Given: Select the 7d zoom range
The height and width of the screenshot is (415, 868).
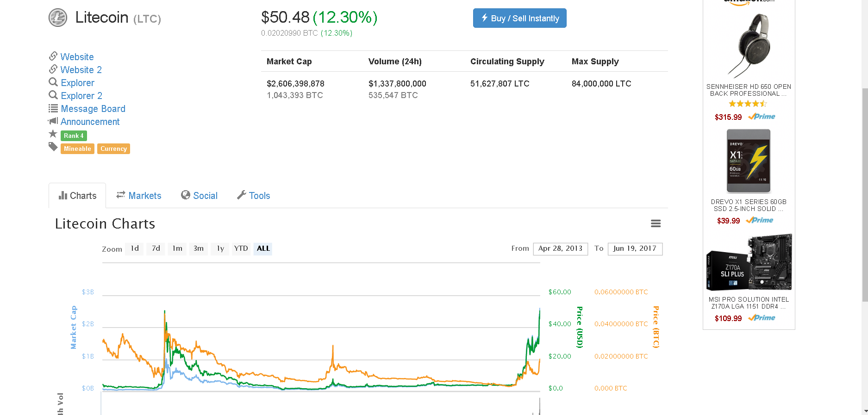Looking at the screenshot, I should click(156, 249).
